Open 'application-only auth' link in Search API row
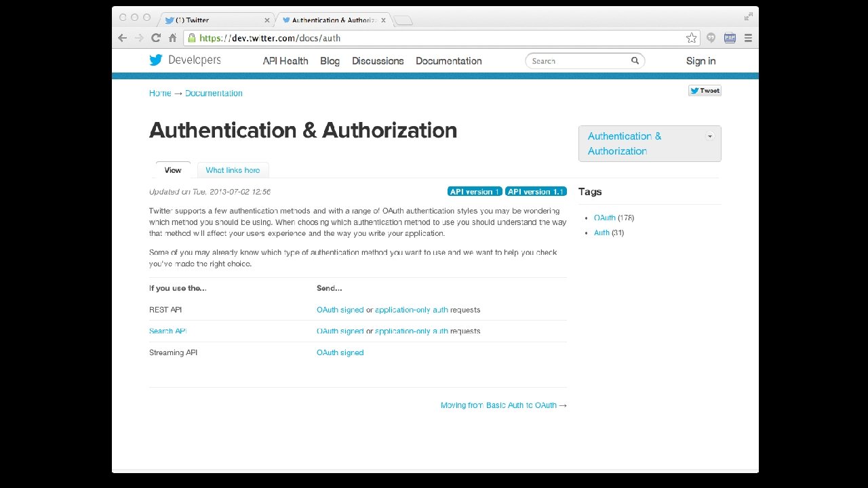The image size is (868, 488). point(412,331)
